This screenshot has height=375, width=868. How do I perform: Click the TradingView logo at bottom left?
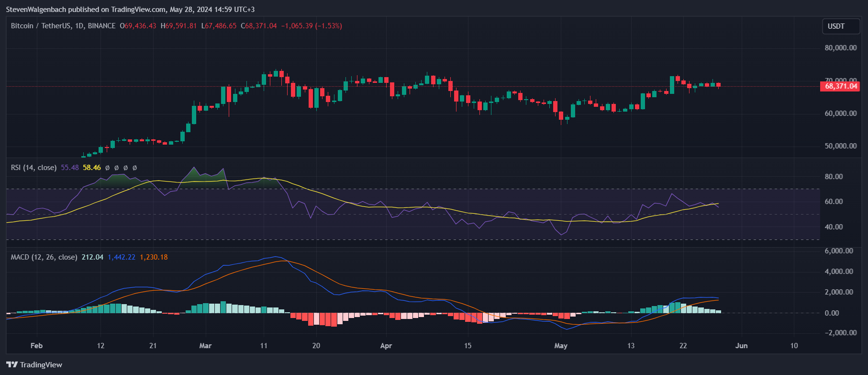(x=34, y=365)
